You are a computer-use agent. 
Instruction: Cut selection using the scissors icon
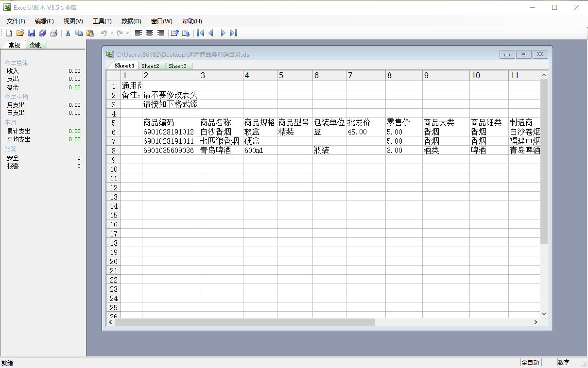pyautogui.click(x=68, y=33)
